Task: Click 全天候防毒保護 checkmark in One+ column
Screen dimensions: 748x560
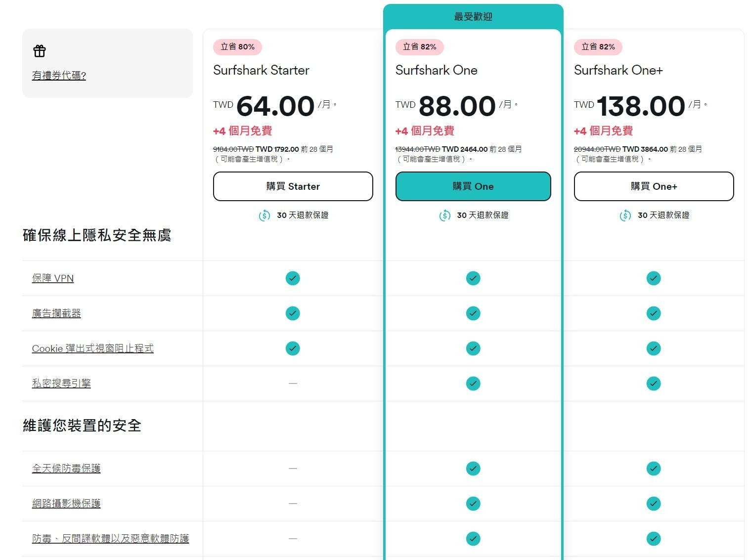Action: (x=654, y=469)
